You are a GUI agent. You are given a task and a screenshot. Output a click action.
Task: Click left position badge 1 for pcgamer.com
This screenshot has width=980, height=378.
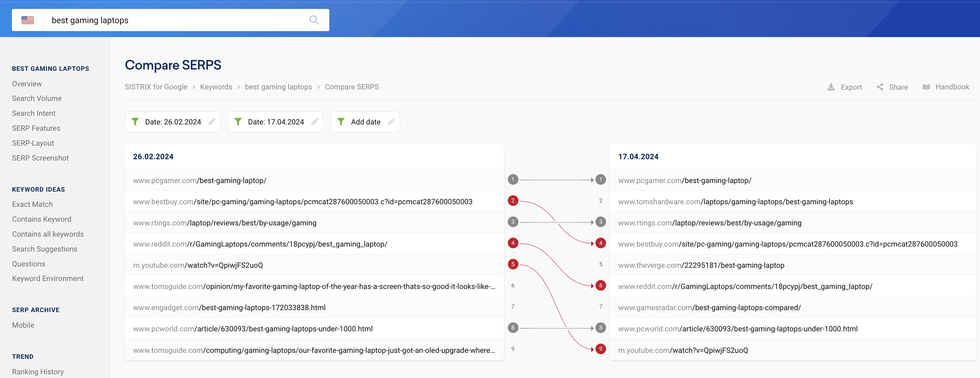click(513, 180)
